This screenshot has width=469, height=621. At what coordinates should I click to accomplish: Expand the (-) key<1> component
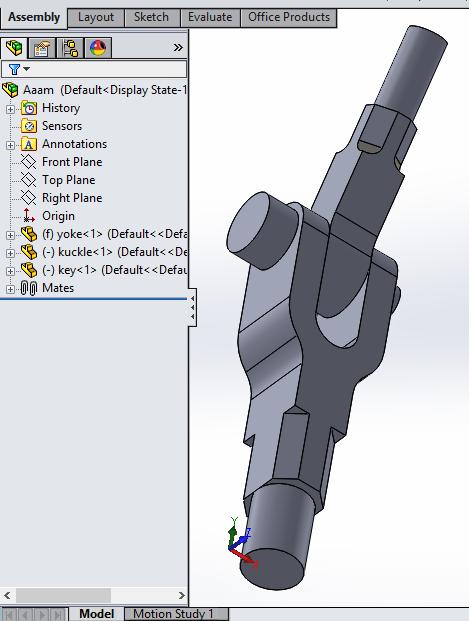point(10,271)
